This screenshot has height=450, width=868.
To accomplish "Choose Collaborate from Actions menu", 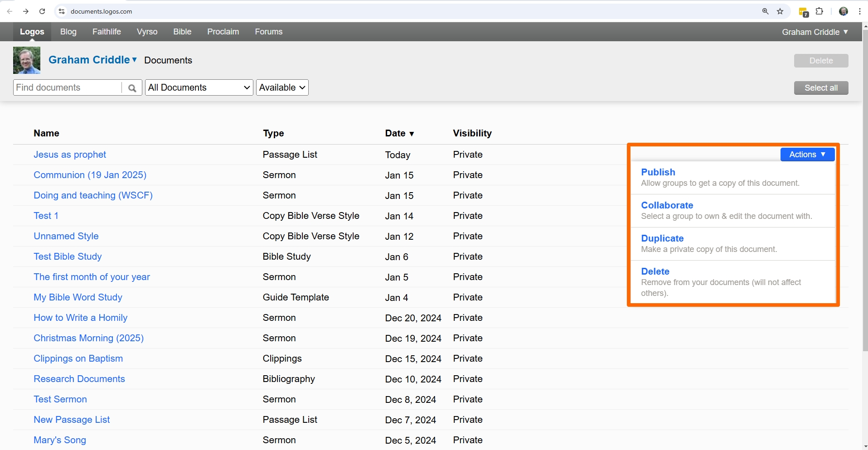I will [733, 211].
